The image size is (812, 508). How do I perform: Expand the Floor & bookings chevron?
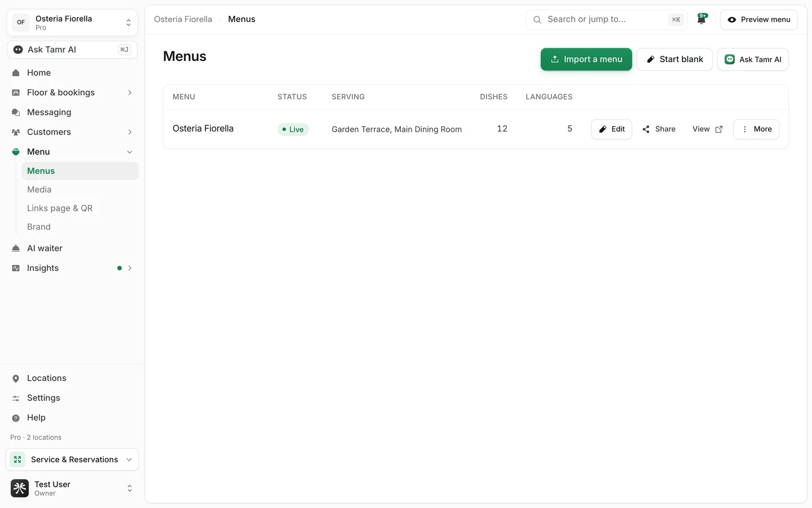(x=130, y=93)
